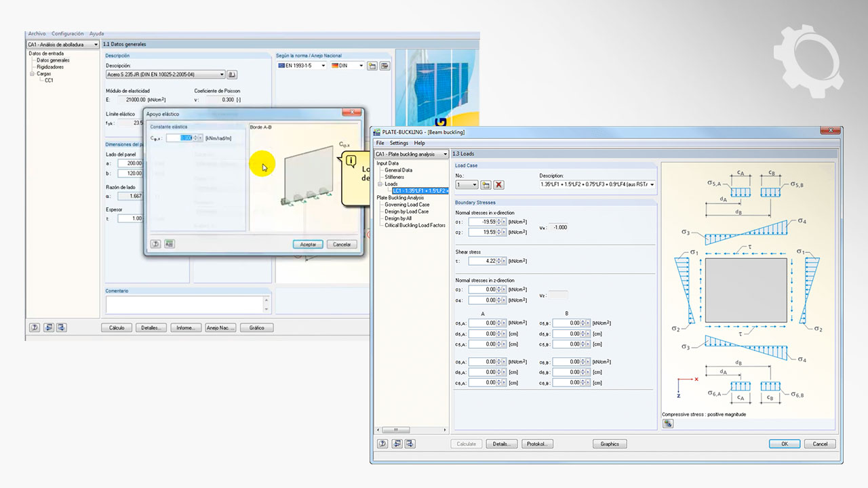Click the Graphics button
This screenshot has height=488, width=868.
point(610,444)
